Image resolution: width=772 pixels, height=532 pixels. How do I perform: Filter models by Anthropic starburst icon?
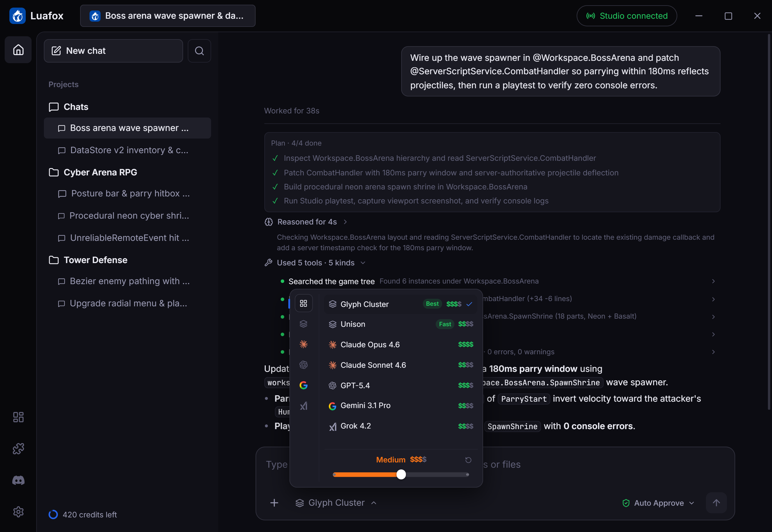[x=304, y=344]
